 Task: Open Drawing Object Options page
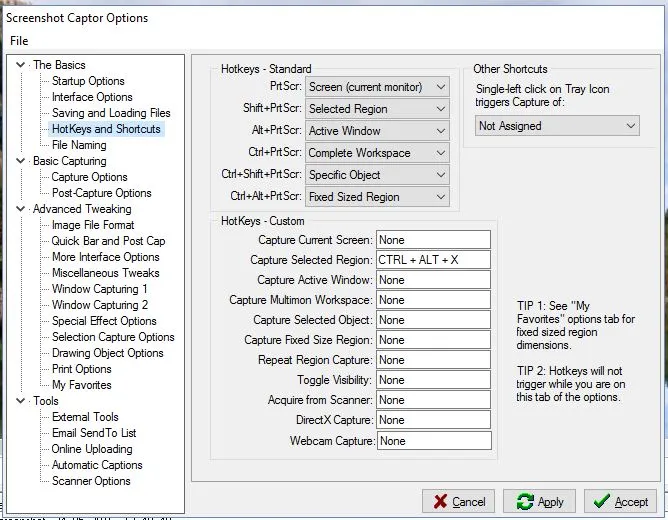(x=107, y=353)
